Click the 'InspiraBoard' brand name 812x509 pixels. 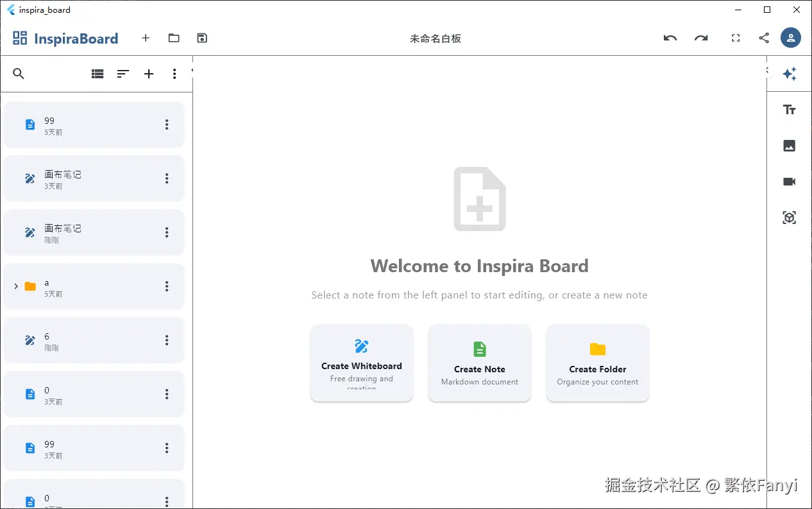76,39
